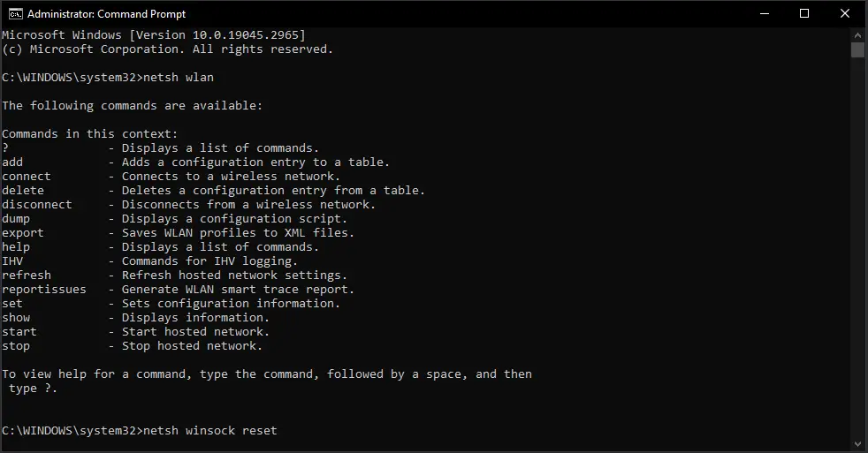Image resolution: width=868 pixels, height=453 pixels.
Task: Click the 'IHV' command entry
Action: 12,261
